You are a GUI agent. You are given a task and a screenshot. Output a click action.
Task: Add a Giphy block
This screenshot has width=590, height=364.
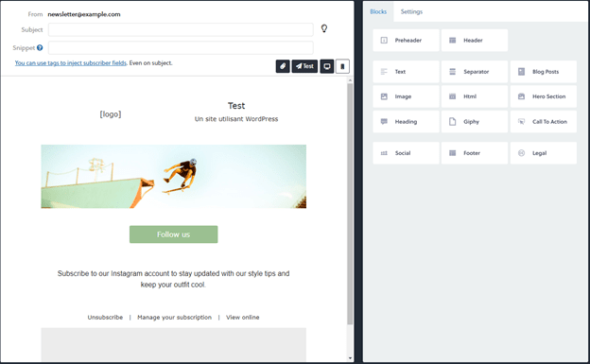pyautogui.click(x=474, y=122)
